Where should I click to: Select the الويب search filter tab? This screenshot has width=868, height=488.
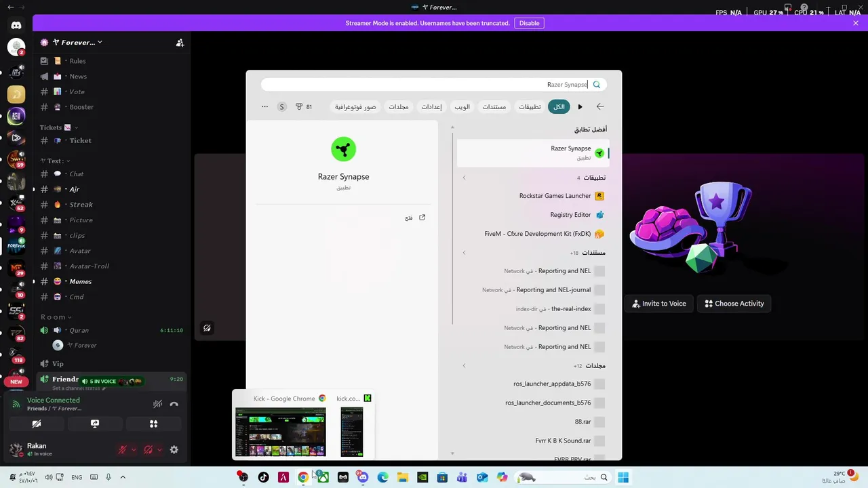click(x=462, y=106)
